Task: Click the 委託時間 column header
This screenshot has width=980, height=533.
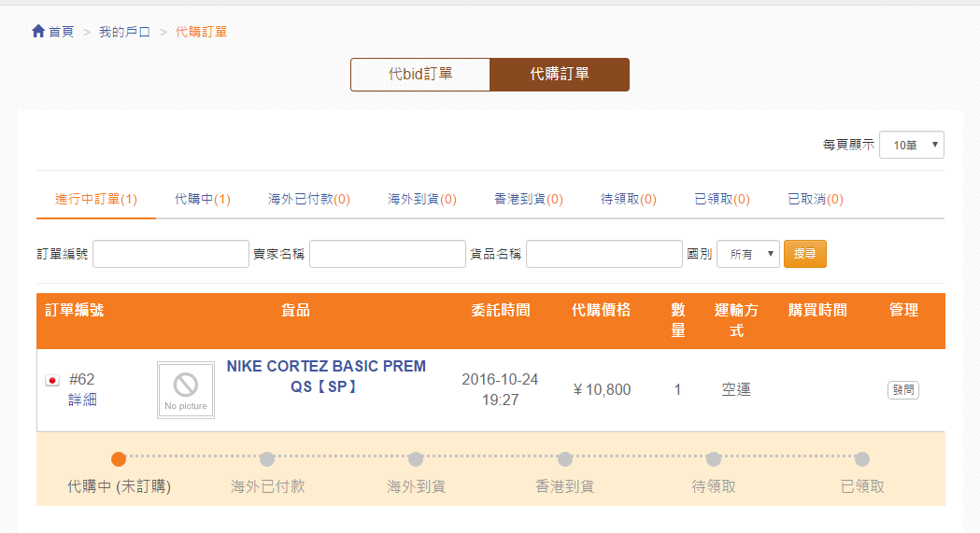Action: click(501, 310)
